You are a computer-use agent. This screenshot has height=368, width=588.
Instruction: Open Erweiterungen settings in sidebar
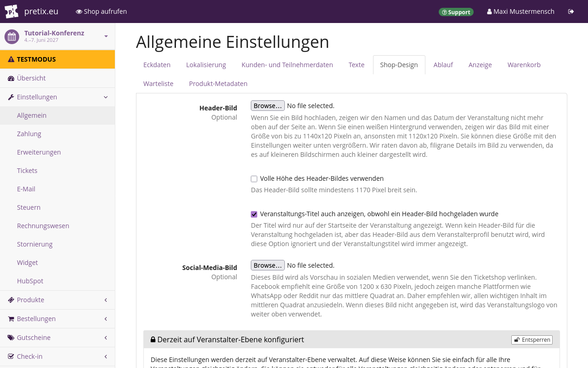57,152
